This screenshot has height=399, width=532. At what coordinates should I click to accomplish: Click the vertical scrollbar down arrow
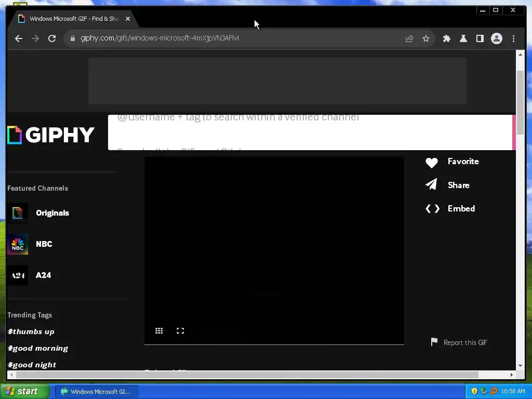520,366
